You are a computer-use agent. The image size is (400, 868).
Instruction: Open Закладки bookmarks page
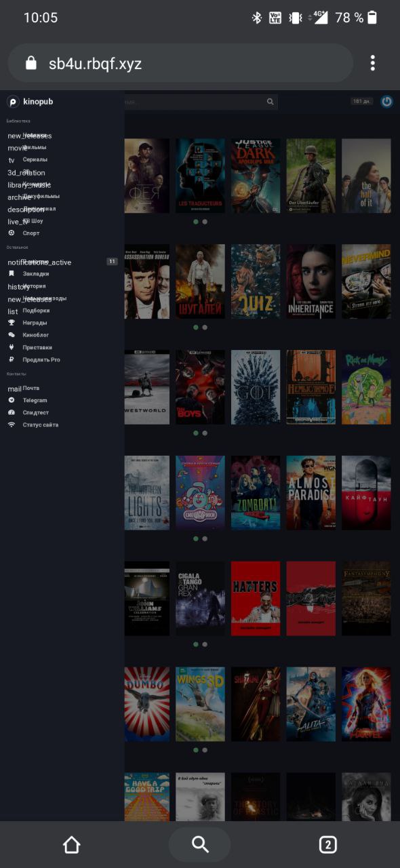click(x=36, y=274)
